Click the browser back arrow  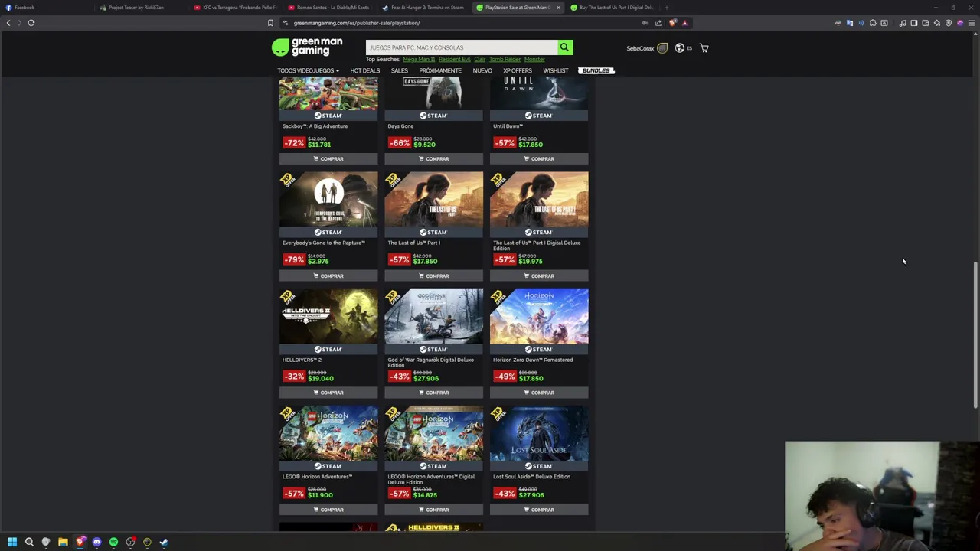tap(8, 23)
